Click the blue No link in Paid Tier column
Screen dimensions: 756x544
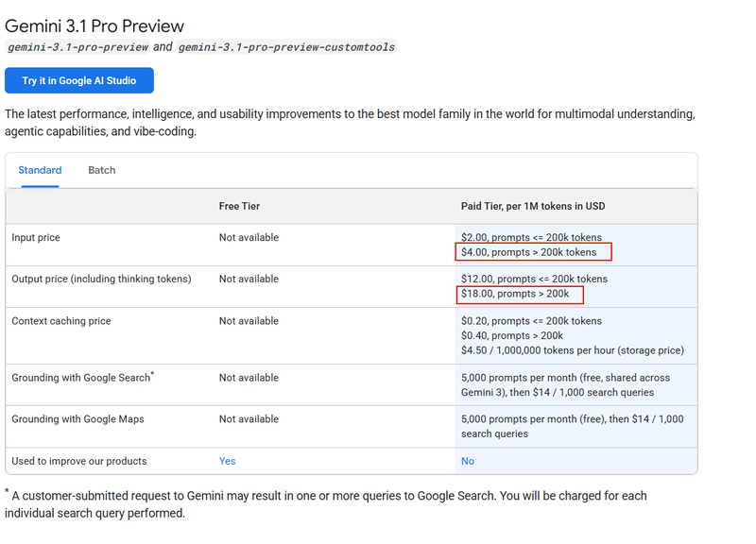pos(468,461)
